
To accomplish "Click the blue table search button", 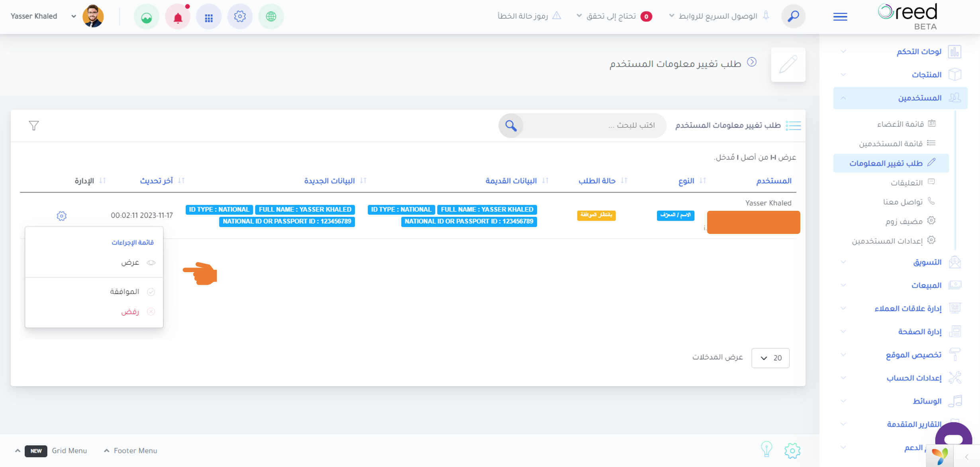I will [x=511, y=126].
